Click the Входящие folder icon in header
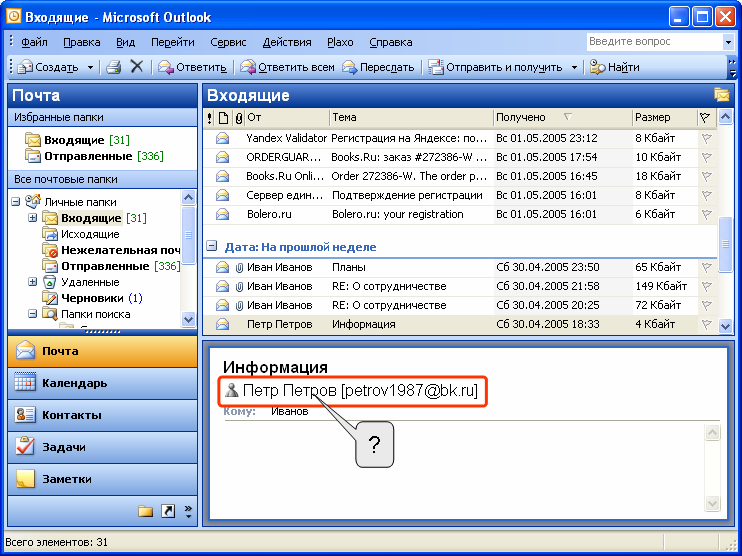Viewport: 742px width, 556px height. coord(722,95)
